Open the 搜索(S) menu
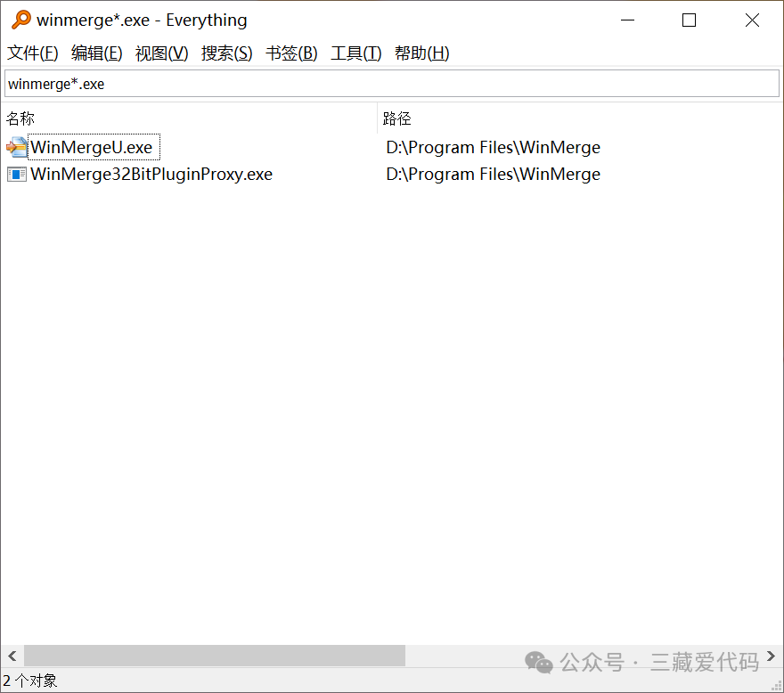Image resolution: width=784 pixels, height=693 pixels. [227, 53]
